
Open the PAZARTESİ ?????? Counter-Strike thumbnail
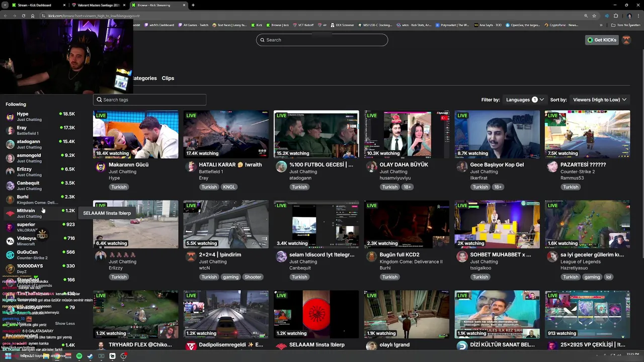coord(587,134)
